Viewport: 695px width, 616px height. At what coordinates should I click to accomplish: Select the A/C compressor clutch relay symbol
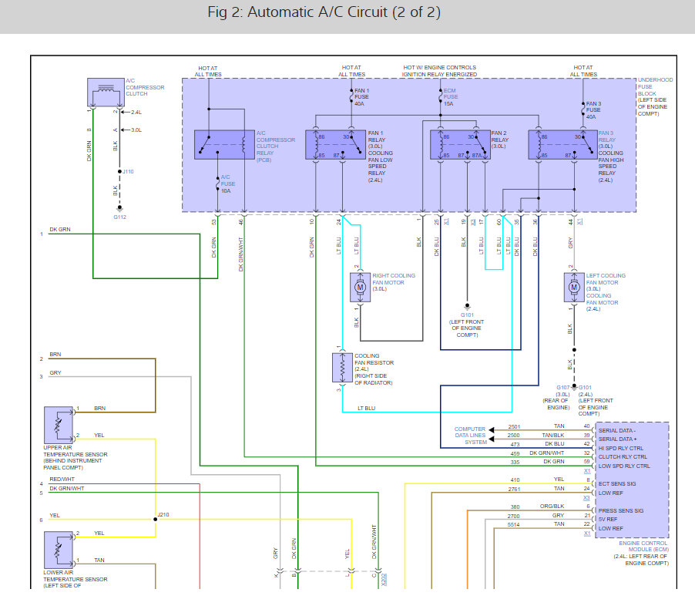(224, 145)
